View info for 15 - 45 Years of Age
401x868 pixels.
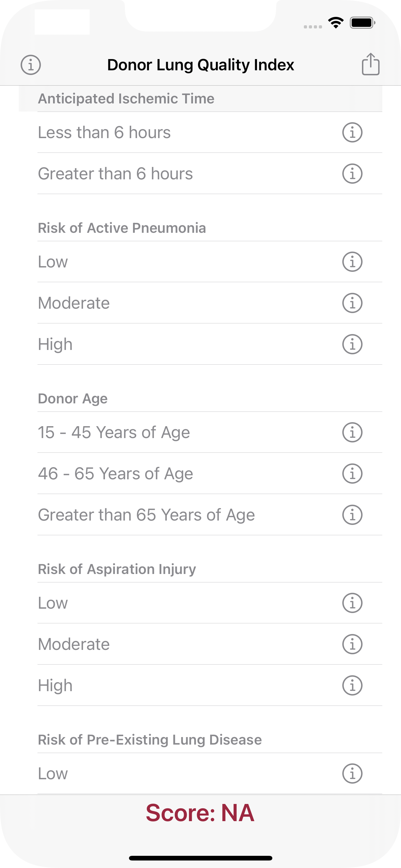coord(352,432)
